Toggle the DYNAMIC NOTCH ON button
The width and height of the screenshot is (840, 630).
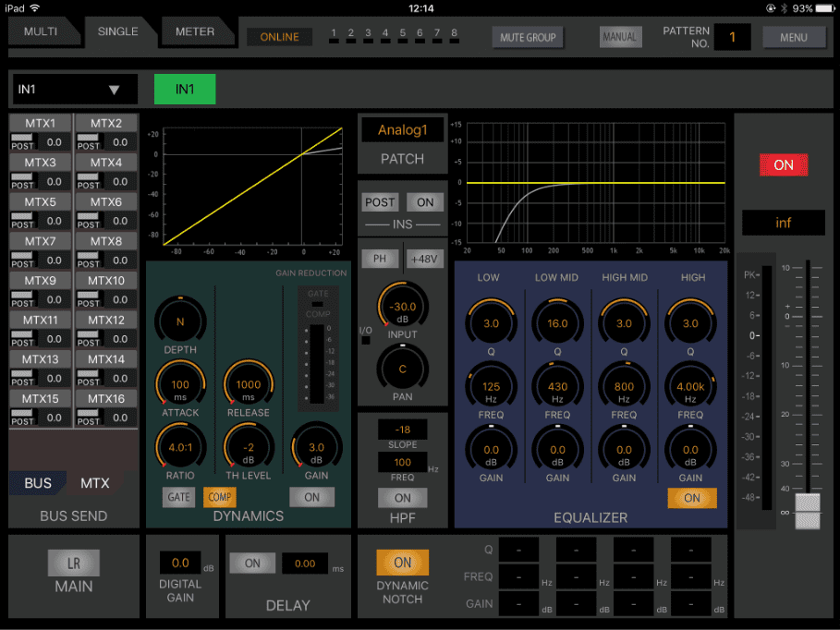click(x=402, y=563)
